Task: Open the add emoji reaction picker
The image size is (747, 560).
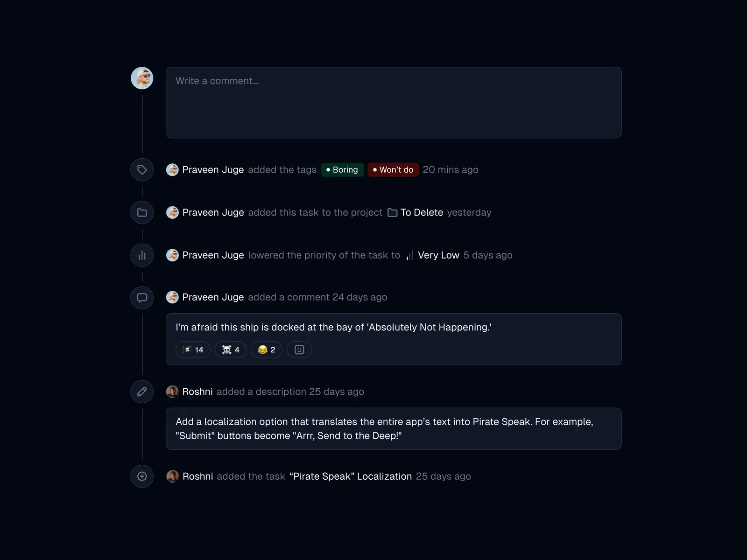Action: (299, 350)
